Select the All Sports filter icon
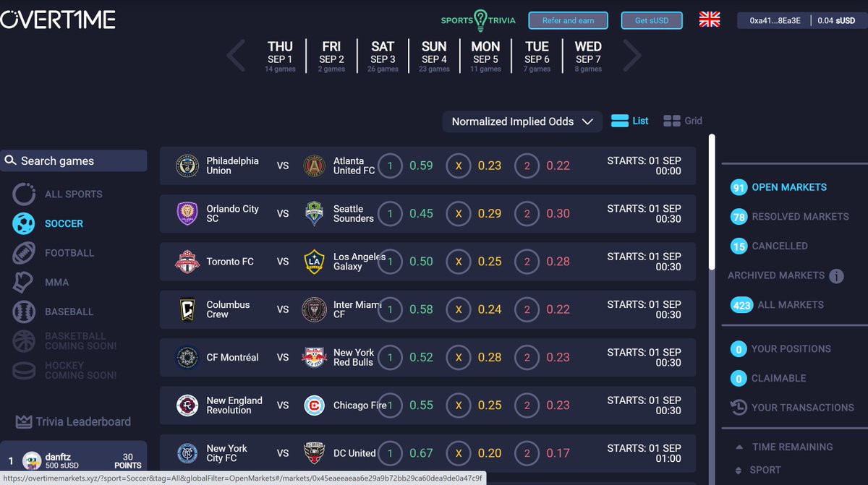Viewport: 868px width, 485px height. pyautogui.click(x=24, y=194)
